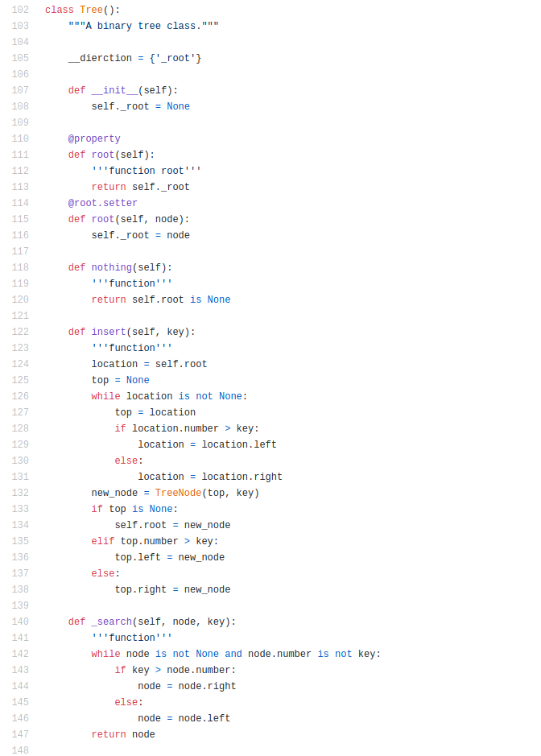Click 'elif top.number > key:' line
Screen dimensions: 541x756
tap(155, 541)
